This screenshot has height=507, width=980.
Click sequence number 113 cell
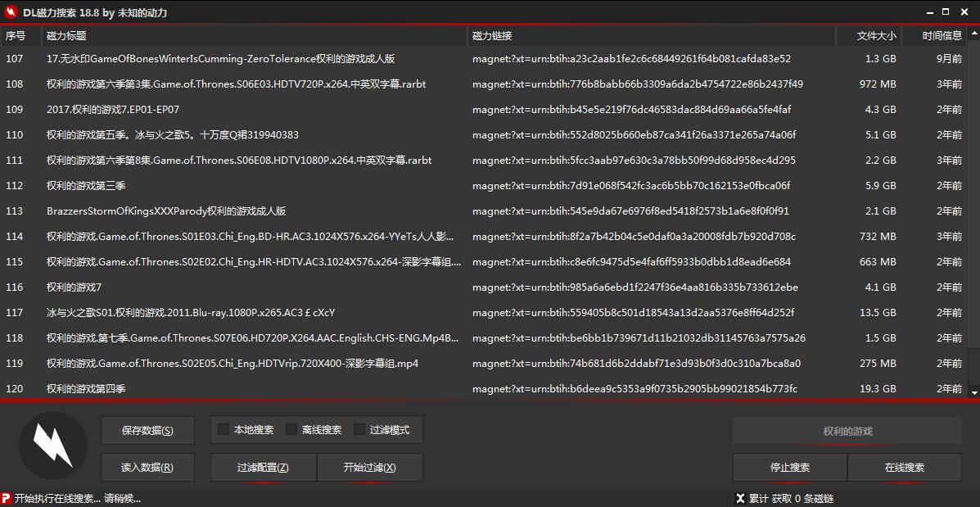[x=15, y=211]
